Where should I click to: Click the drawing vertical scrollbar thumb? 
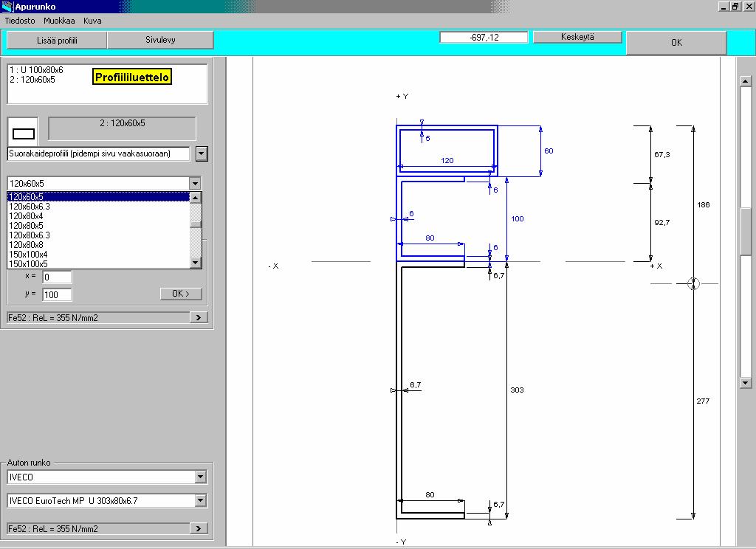tap(746, 232)
